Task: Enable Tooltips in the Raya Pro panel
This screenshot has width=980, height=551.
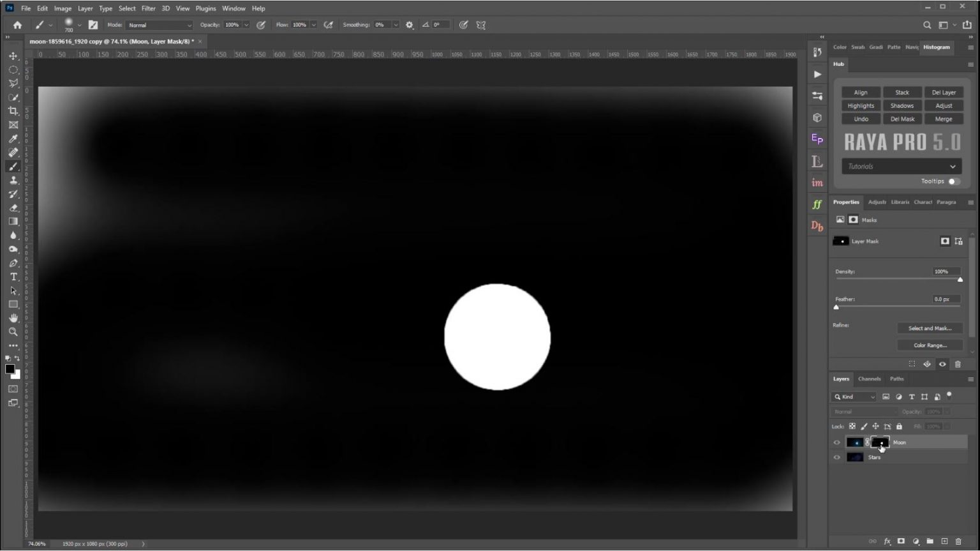Action: (x=953, y=181)
